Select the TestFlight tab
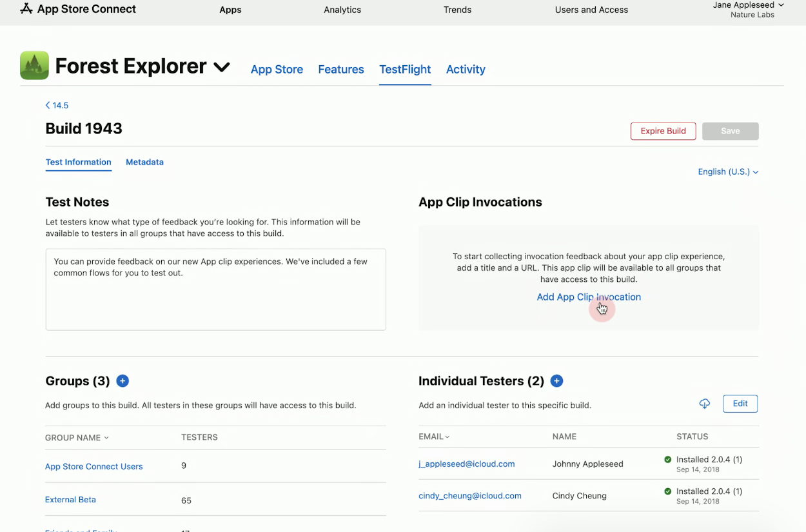This screenshot has width=806, height=532. pos(405,69)
